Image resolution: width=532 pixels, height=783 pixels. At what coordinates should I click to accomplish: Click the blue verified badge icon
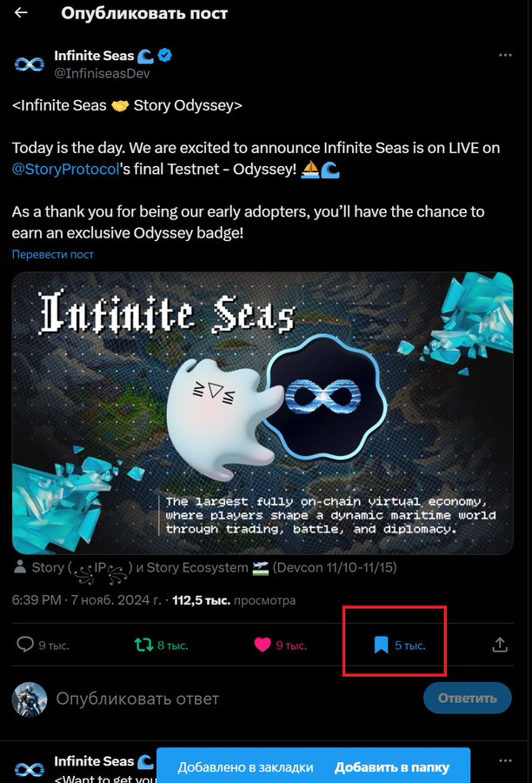pyautogui.click(x=165, y=55)
